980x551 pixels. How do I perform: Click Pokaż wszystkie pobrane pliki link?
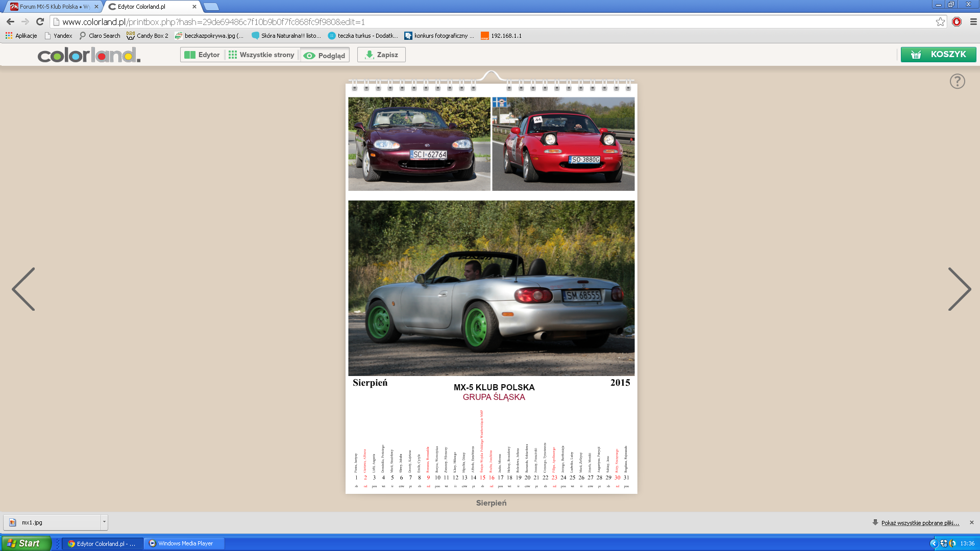click(x=920, y=523)
